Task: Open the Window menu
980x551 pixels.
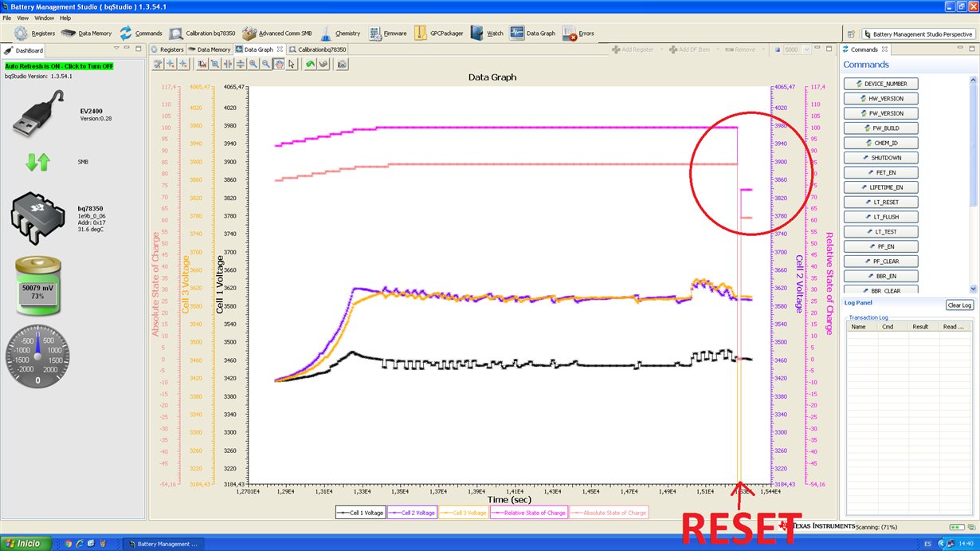Action: click(x=45, y=18)
